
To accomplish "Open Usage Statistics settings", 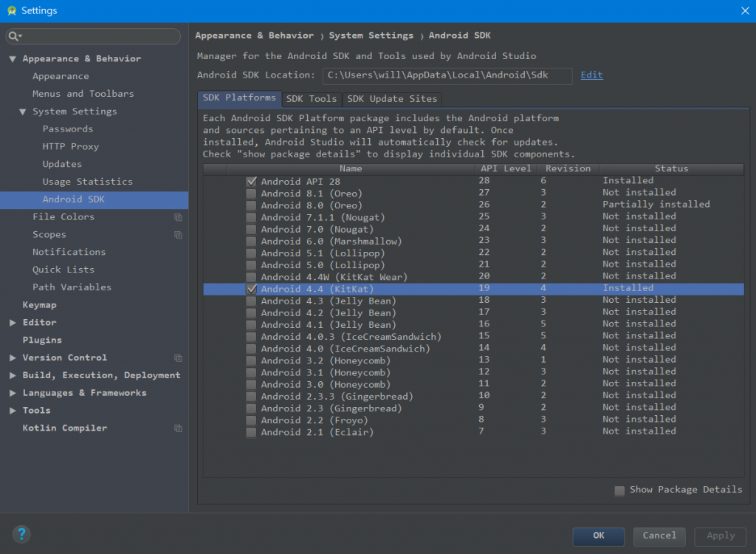I will pos(87,182).
